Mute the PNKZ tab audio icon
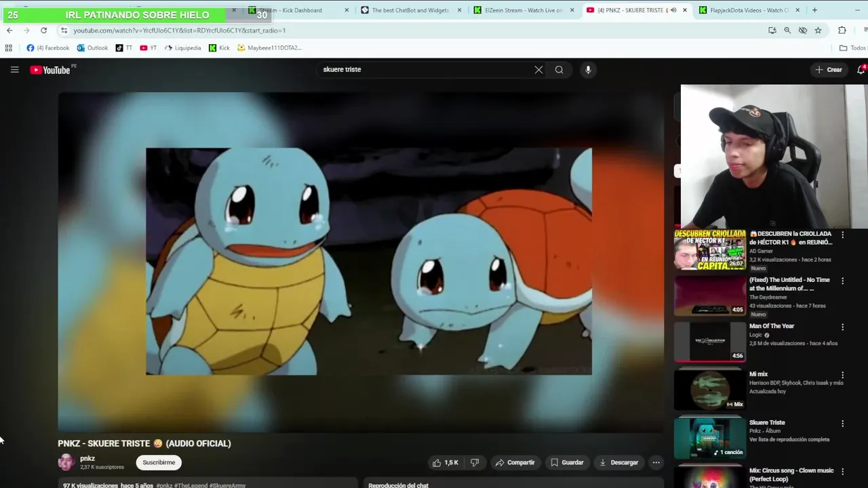Image resolution: width=868 pixels, height=488 pixels. coord(673,10)
